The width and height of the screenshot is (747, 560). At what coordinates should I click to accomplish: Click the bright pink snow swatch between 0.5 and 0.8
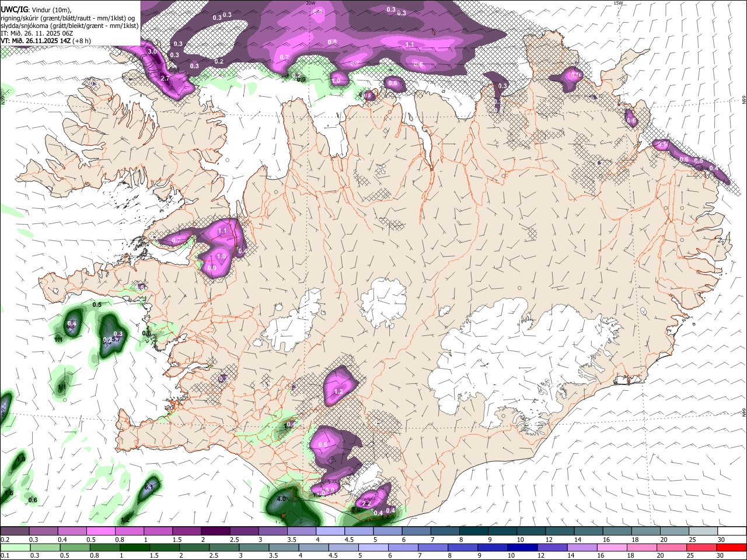100,531
